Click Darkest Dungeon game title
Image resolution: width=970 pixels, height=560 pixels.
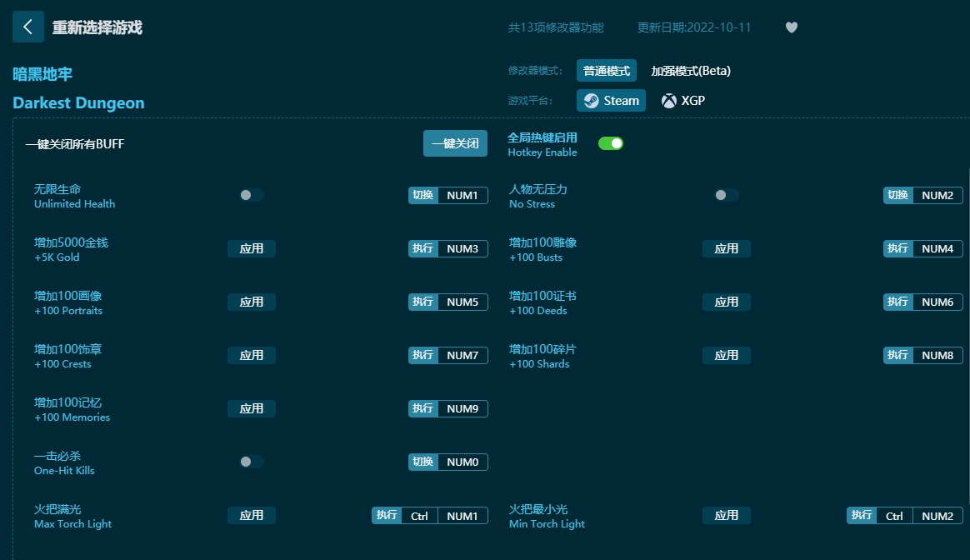[x=78, y=102]
